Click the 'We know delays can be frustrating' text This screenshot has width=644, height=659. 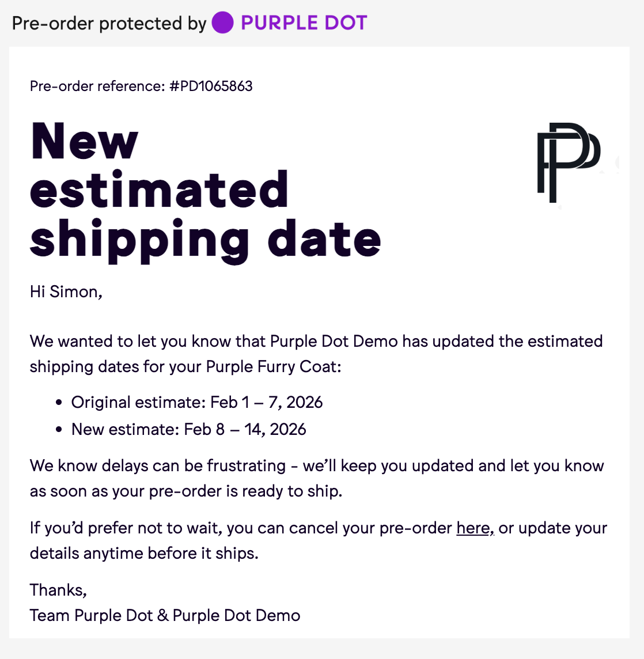click(158, 466)
